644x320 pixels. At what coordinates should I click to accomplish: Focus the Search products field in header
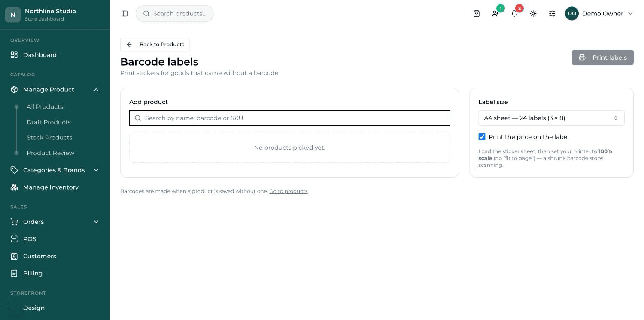click(x=175, y=14)
